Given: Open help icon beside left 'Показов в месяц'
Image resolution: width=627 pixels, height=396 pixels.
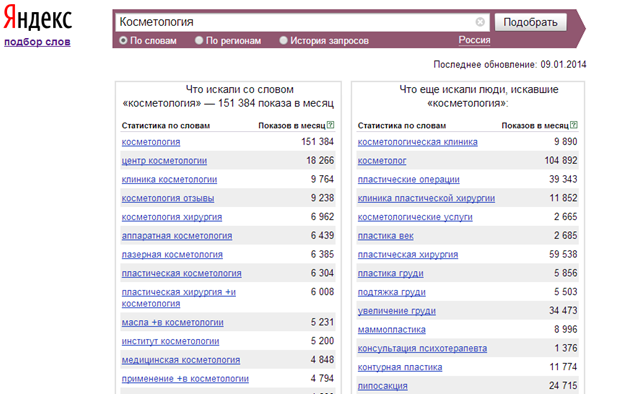Looking at the screenshot, I should (x=330, y=125).
